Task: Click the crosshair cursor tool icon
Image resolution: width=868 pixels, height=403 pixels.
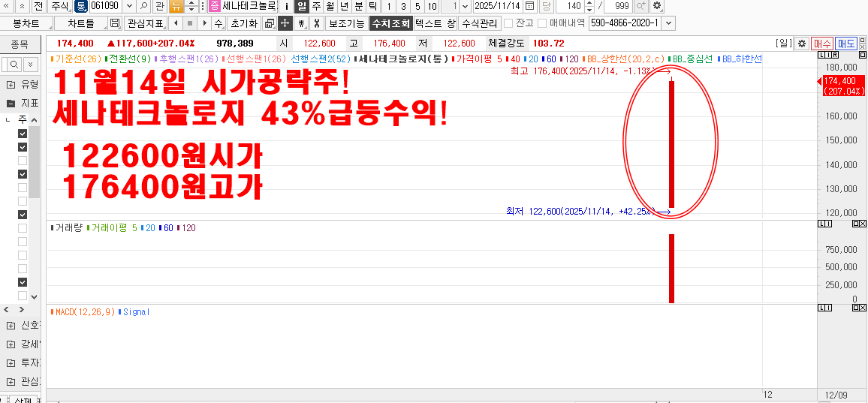Action: tap(285, 23)
